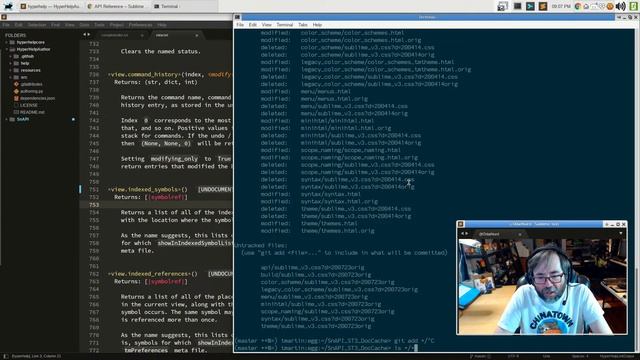
Task: Expand the help folder
Action: point(11,63)
